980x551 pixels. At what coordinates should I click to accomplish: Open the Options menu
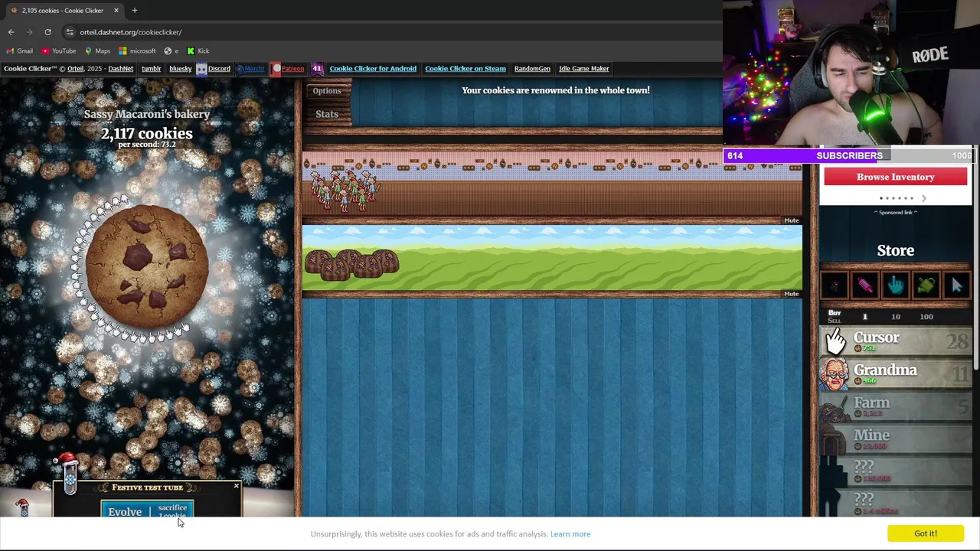[327, 91]
